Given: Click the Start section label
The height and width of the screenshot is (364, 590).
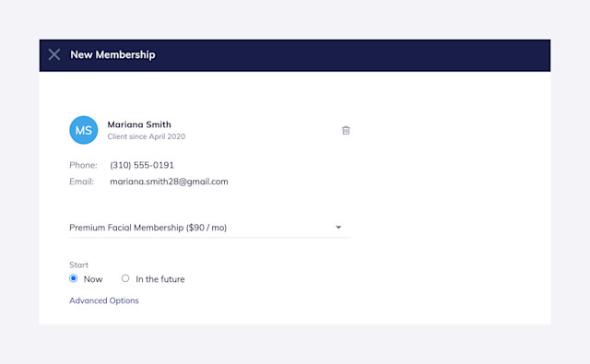Looking at the screenshot, I should [78, 264].
